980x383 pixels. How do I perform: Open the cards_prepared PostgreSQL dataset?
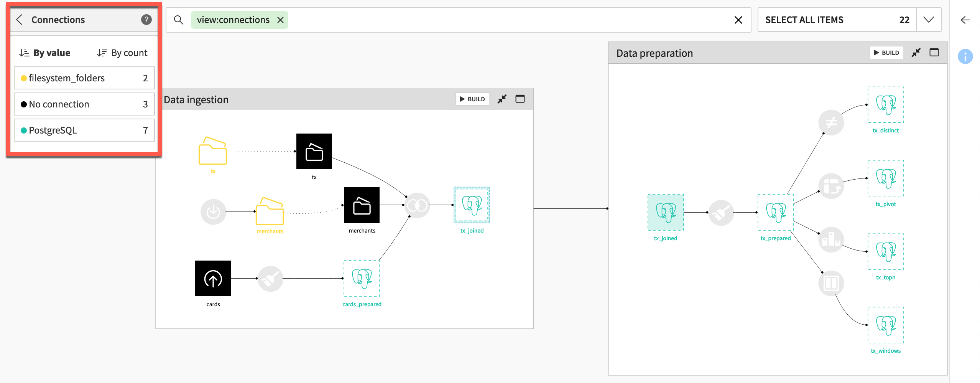[361, 279]
